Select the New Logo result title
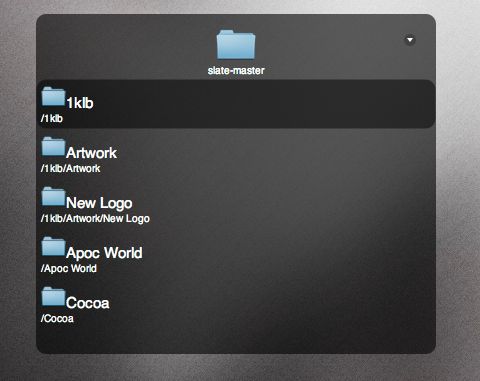Screen dimensions: 480x381 (x=99, y=203)
